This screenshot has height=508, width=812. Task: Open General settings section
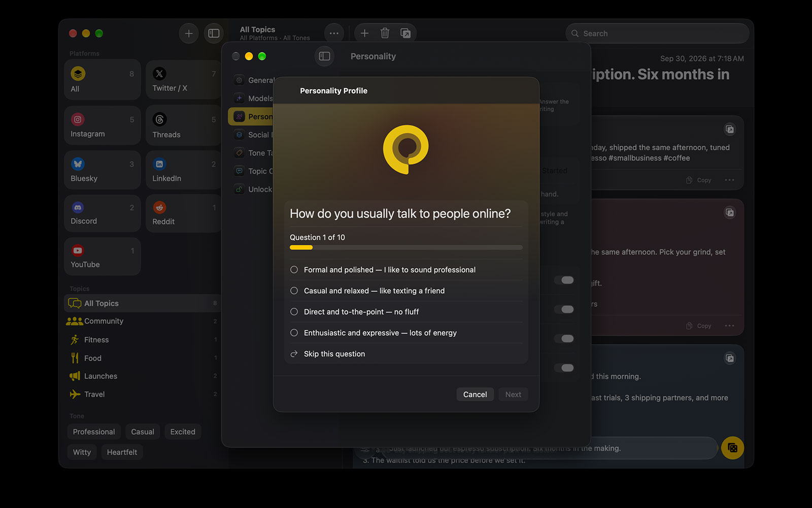(253, 80)
